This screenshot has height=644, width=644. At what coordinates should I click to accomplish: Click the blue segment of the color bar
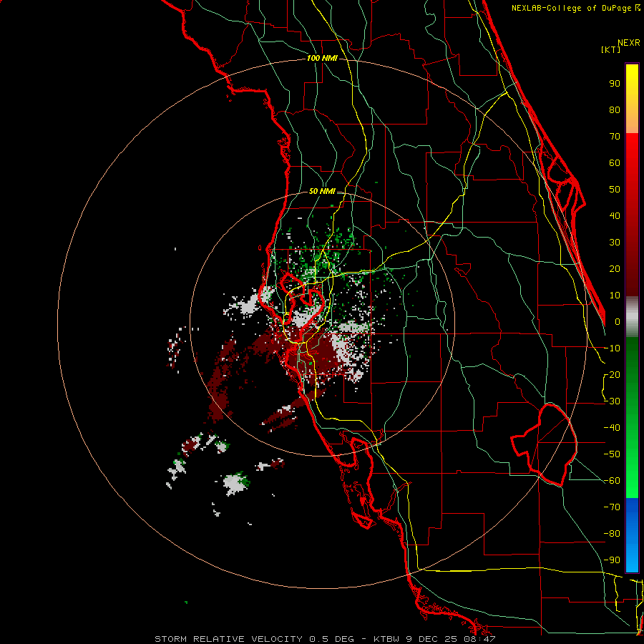tap(632, 535)
